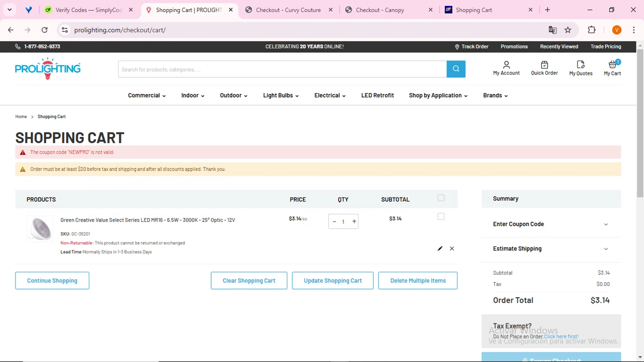Open Chrome three-dot menu
644x362 pixels.
click(x=634, y=30)
